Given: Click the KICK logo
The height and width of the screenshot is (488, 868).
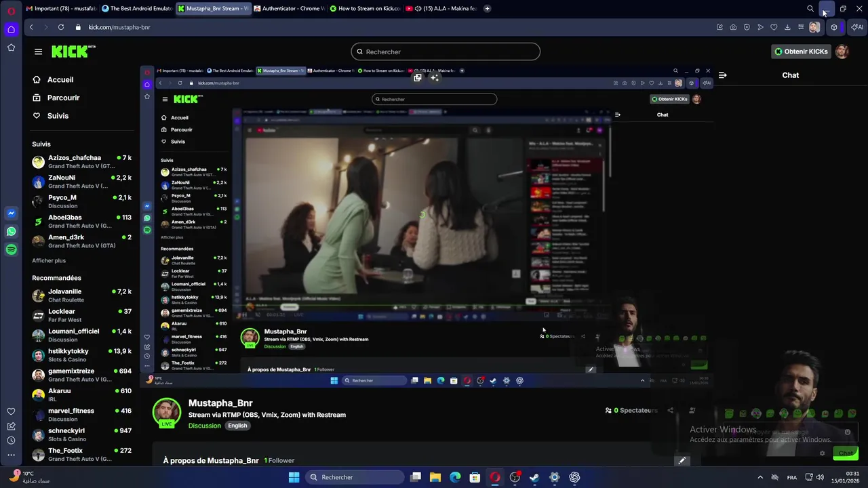Looking at the screenshot, I should (x=73, y=52).
